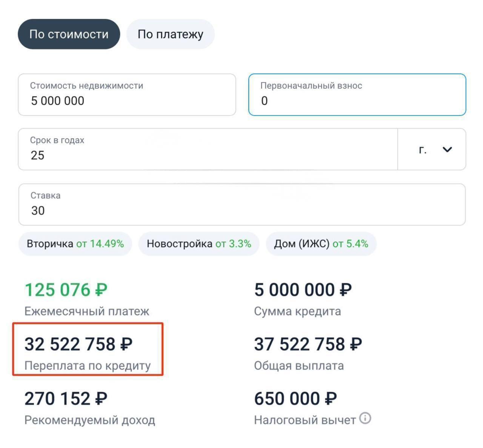The width and height of the screenshot is (483, 448).
Task: Click the recommended income 270 152 ₽
Action: point(66,399)
